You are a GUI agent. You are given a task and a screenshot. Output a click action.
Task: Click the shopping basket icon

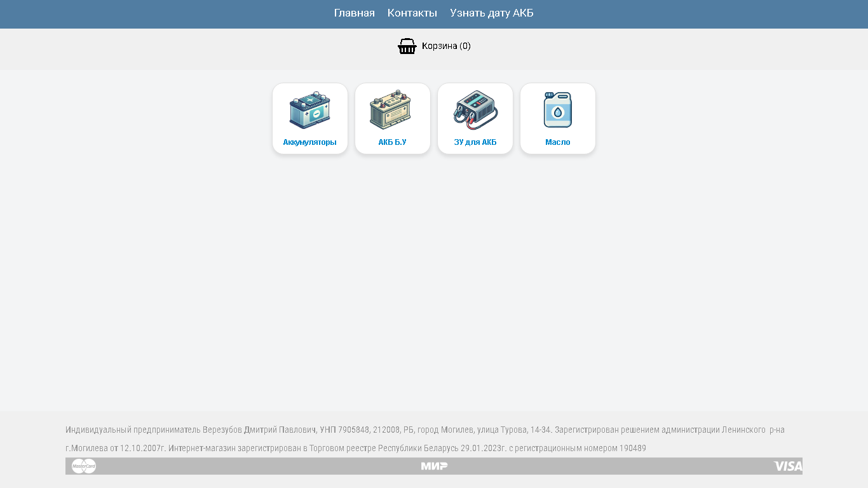click(x=407, y=46)
